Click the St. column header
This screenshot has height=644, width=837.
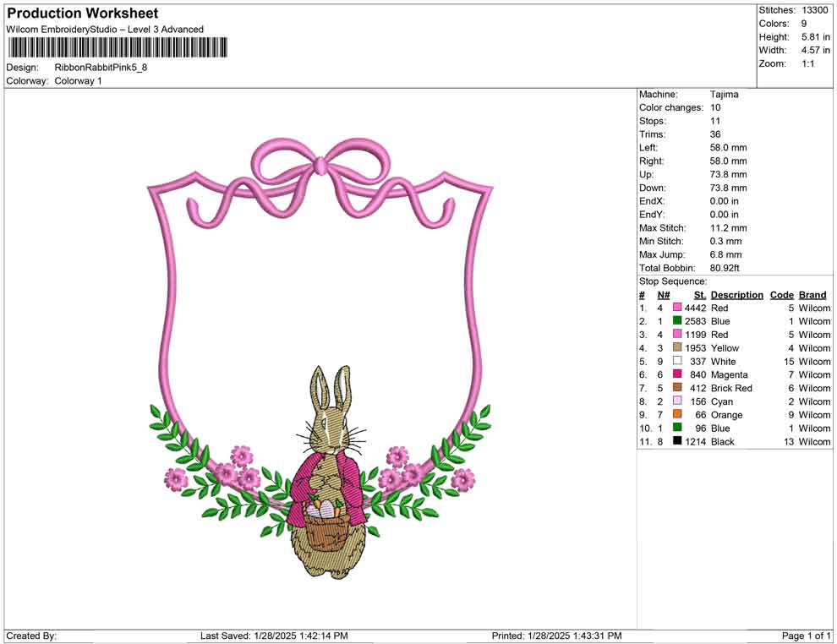[700, 295]
